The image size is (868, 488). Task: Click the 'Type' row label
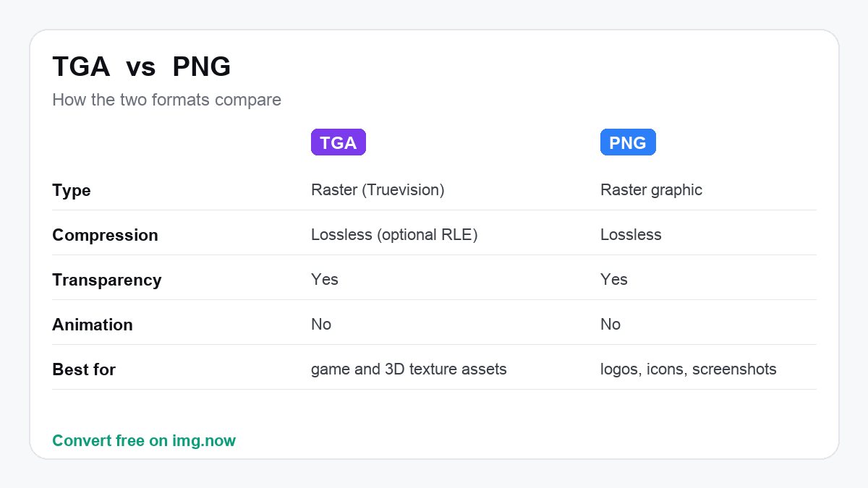72,191
